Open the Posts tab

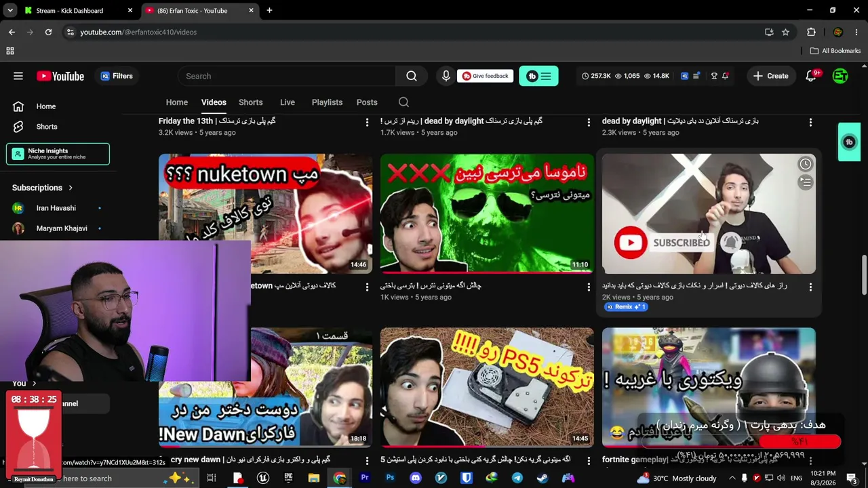(367, 102)
